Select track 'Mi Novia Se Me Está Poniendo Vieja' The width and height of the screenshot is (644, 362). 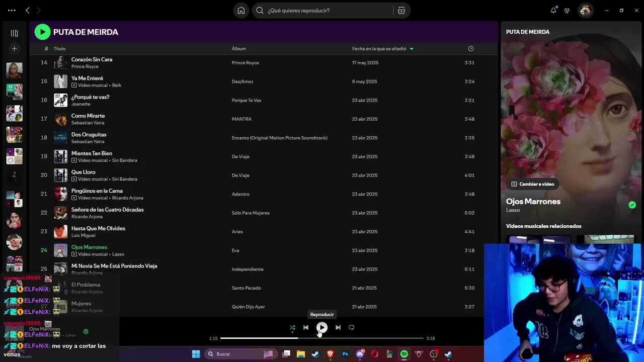point(114,266)
